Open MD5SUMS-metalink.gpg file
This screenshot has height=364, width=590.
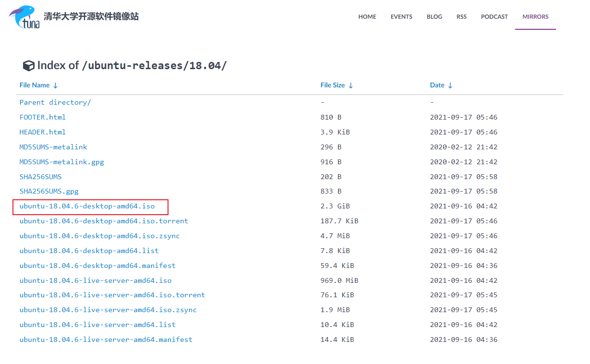(62, 162)
